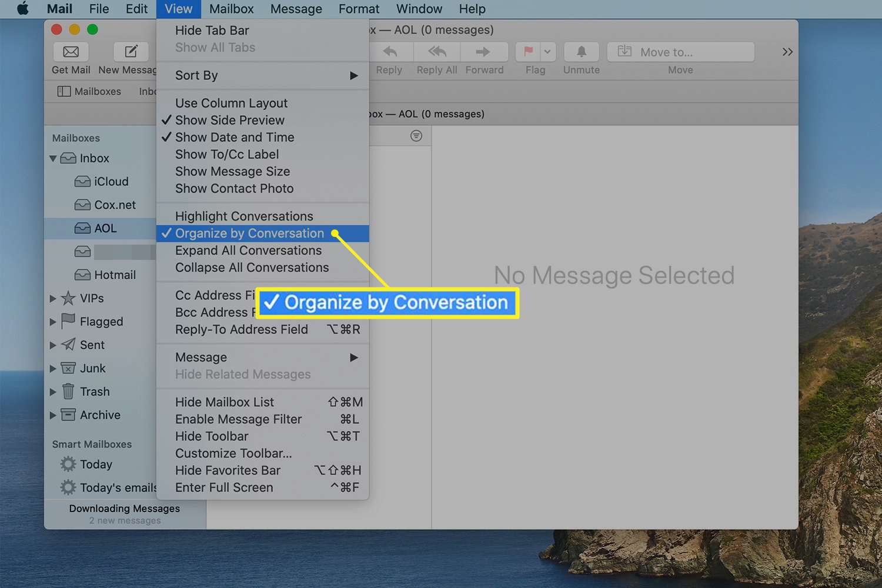The image size is (882, 588).
Task: Toggle Show Side Preview option
Action: point(263,120)
